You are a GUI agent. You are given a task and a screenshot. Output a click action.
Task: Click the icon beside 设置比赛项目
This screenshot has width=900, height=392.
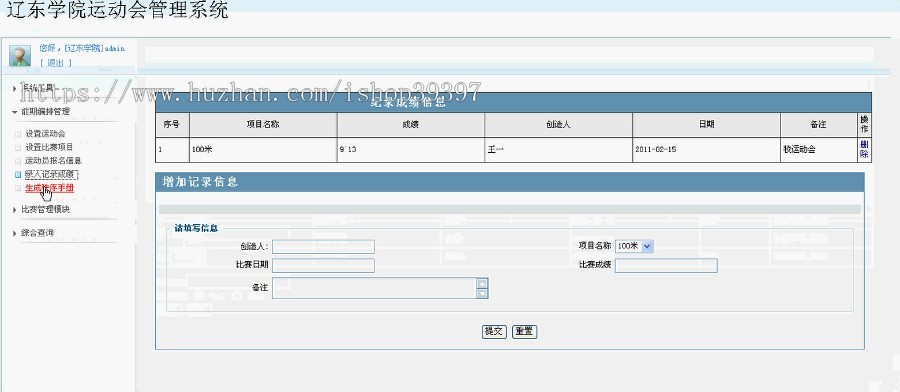[x=18, y=148]
